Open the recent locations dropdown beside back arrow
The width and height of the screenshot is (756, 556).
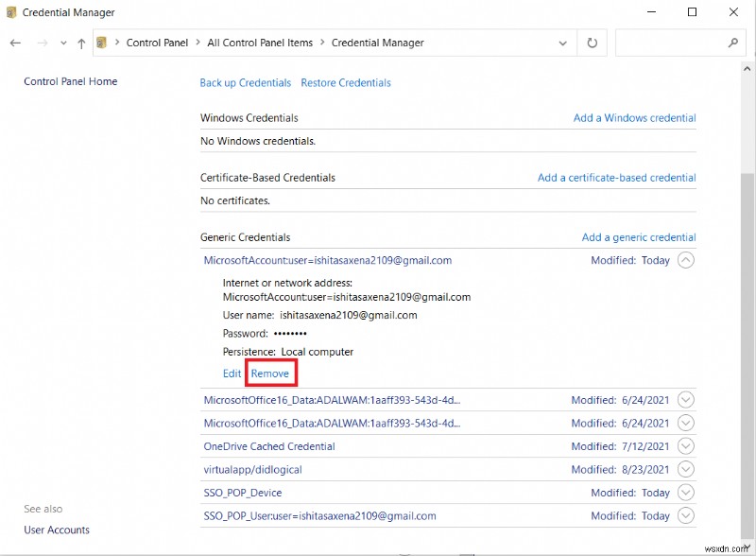pos(61,43)
